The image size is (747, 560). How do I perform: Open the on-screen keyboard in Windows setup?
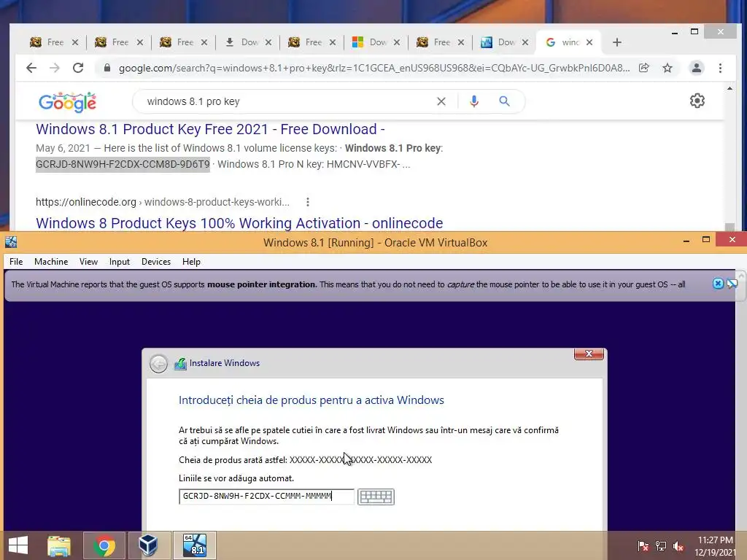376,497
